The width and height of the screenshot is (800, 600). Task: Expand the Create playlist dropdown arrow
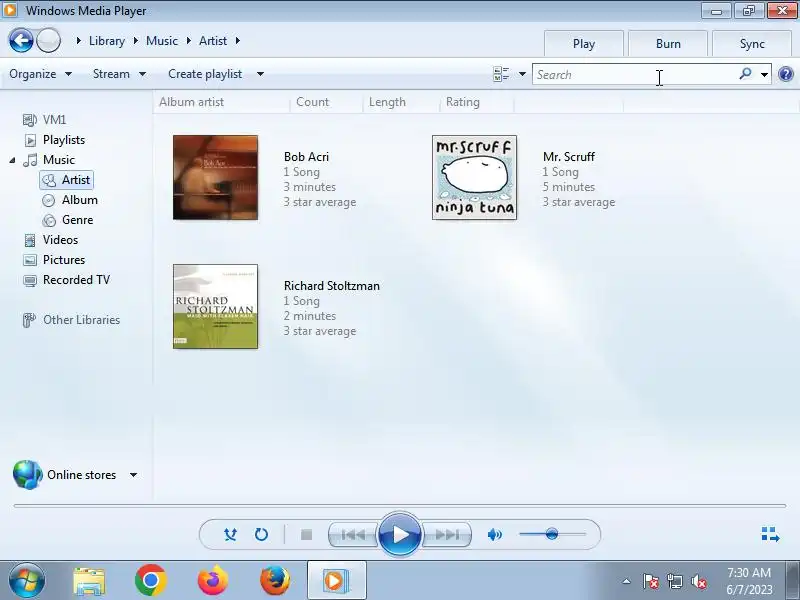click(260, 74)
